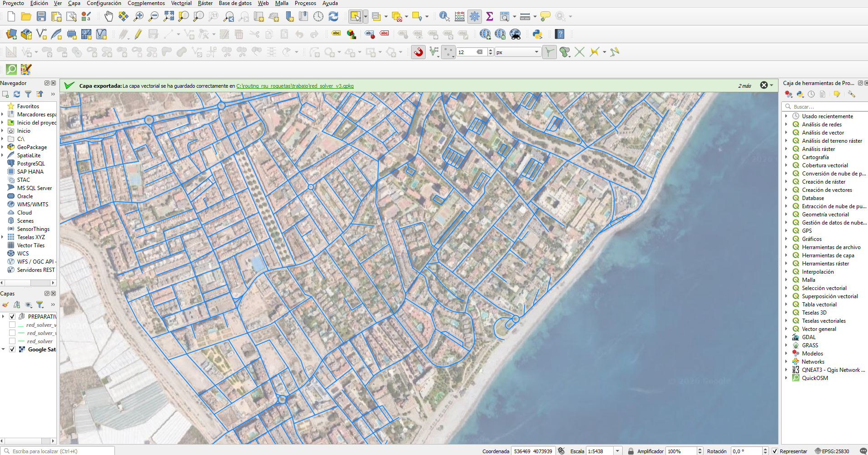Enable the second red_solver_v layer checkbox
868x455 pixels.
click(x=12, y=333)
